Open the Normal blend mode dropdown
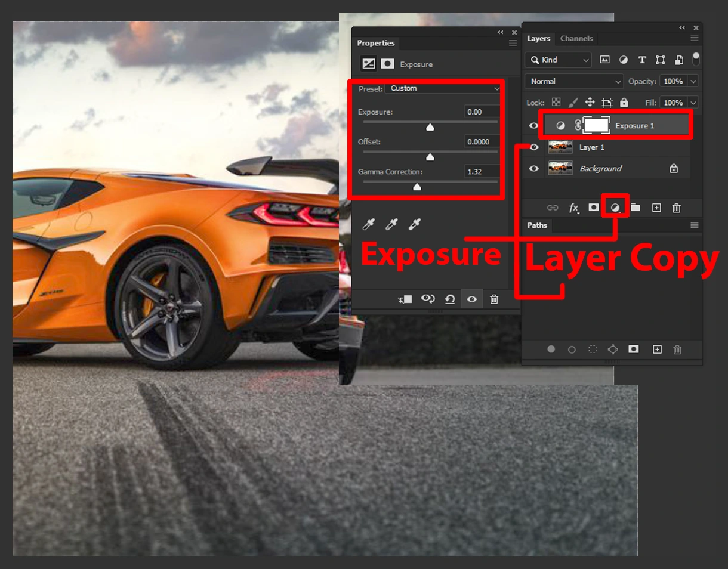 click(x=575, y=81)
